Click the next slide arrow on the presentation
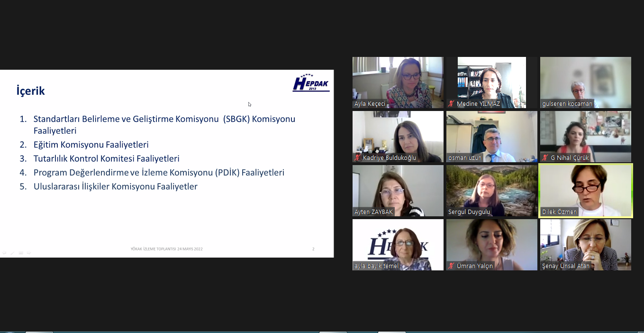Screen dimensions: 644x333 [x=28, y=253]
